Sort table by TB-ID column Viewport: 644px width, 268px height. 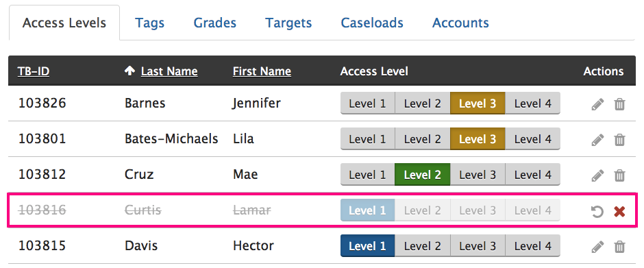(x=34, y=71)
